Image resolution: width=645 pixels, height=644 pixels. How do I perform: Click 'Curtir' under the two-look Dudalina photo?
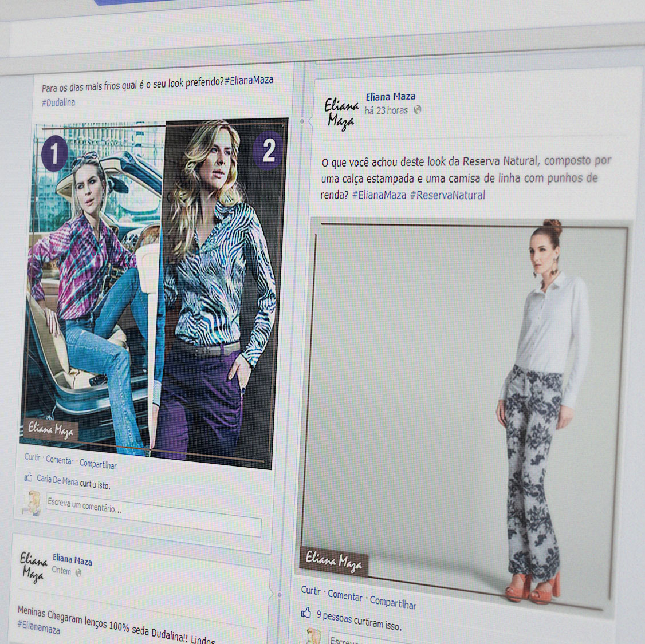coord(32,457)
